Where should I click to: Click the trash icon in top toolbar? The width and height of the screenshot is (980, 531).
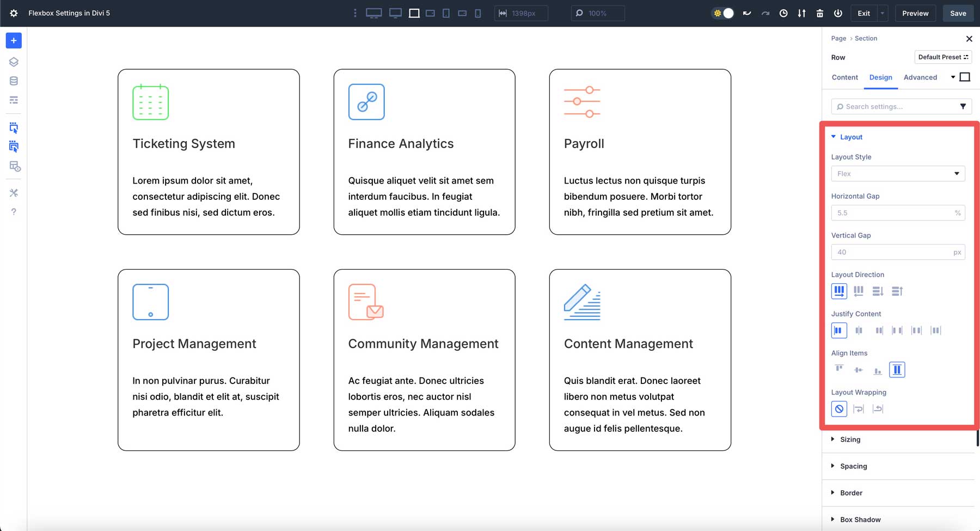coord(820,13)
